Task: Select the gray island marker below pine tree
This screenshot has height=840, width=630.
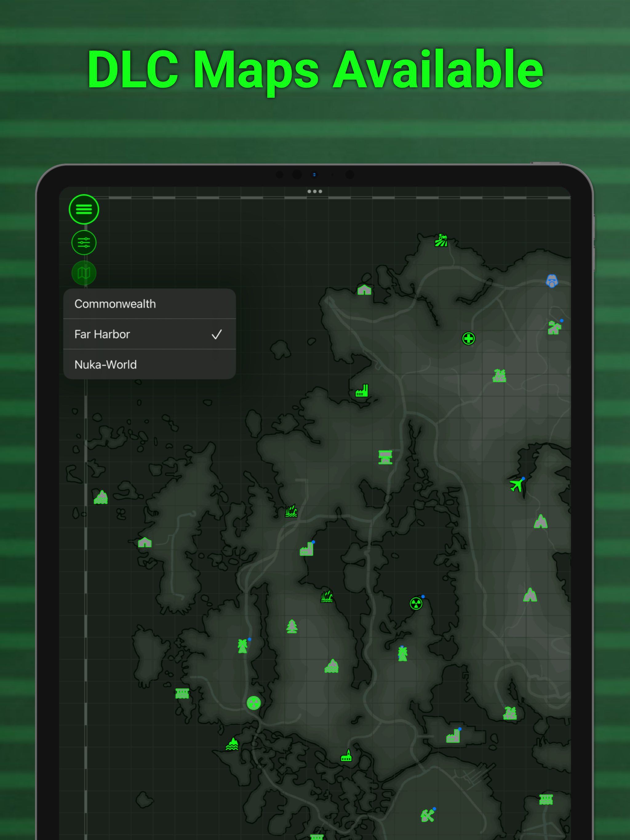Action: (x=331, y=666)
